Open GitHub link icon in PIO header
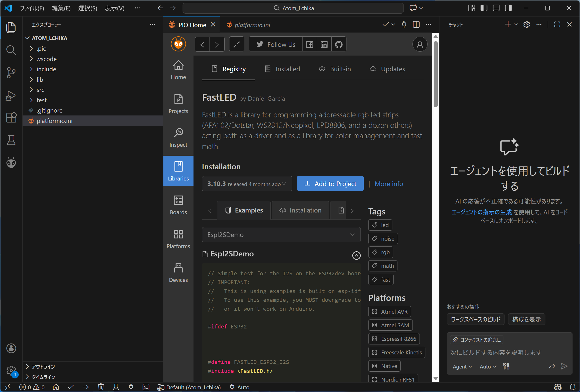580x392 pixels. [x=339, y=44]
